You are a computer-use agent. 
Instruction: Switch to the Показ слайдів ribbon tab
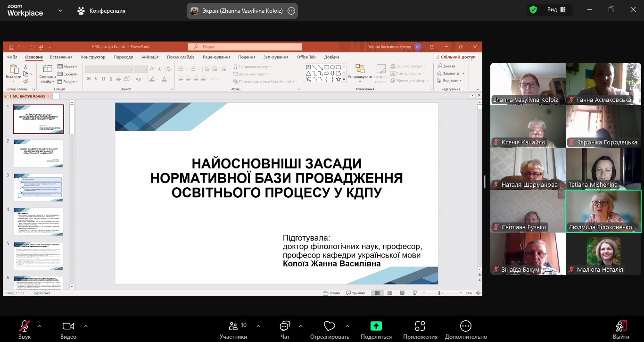tap(181, 57)
